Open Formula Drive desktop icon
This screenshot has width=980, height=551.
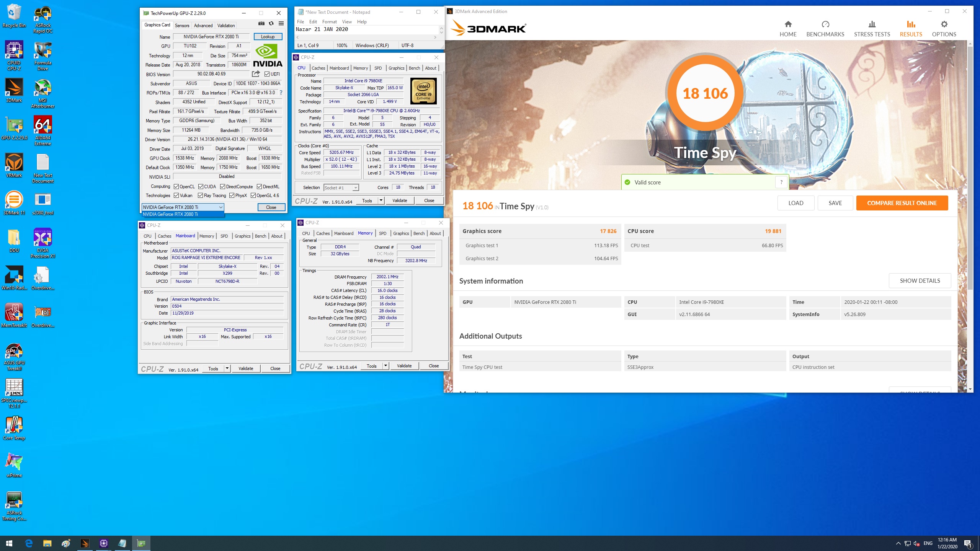(42, 56)
